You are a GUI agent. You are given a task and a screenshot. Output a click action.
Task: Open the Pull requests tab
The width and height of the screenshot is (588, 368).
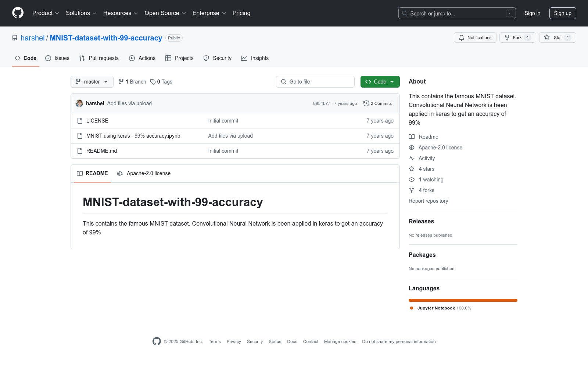click(99, 58)
